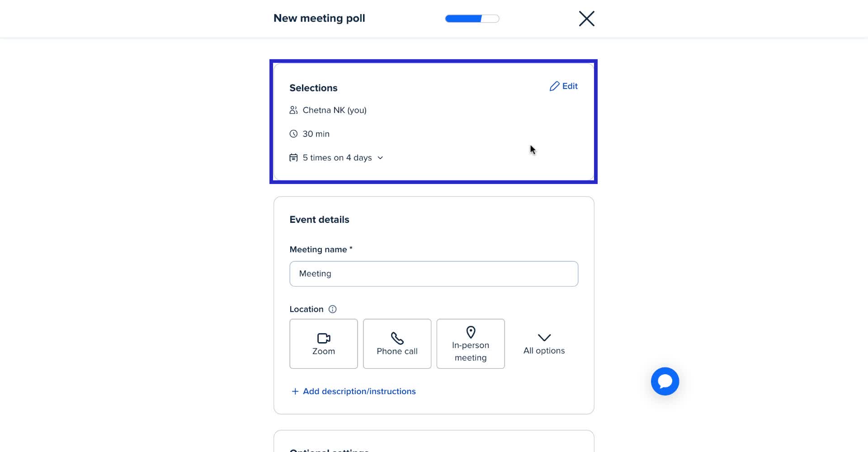This screenshot has height=452, width=868.
Task: Select the Zoom video location option
Action: point(323,344)
